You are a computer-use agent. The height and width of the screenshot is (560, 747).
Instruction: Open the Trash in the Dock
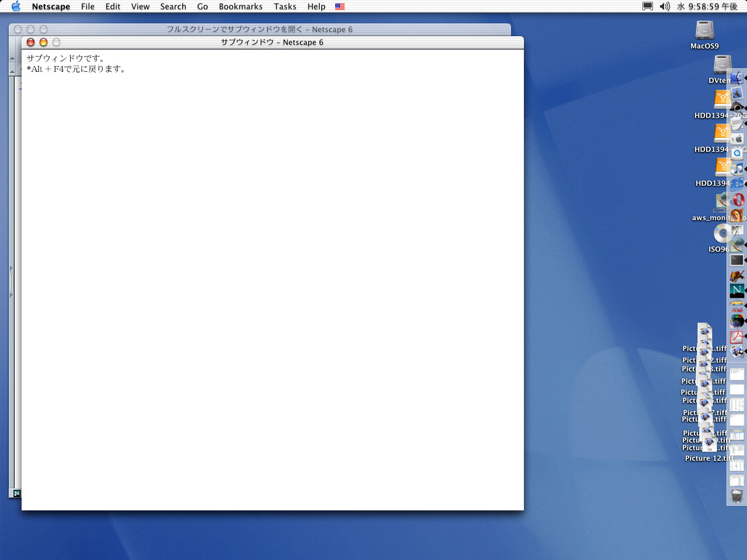point(737,496)
